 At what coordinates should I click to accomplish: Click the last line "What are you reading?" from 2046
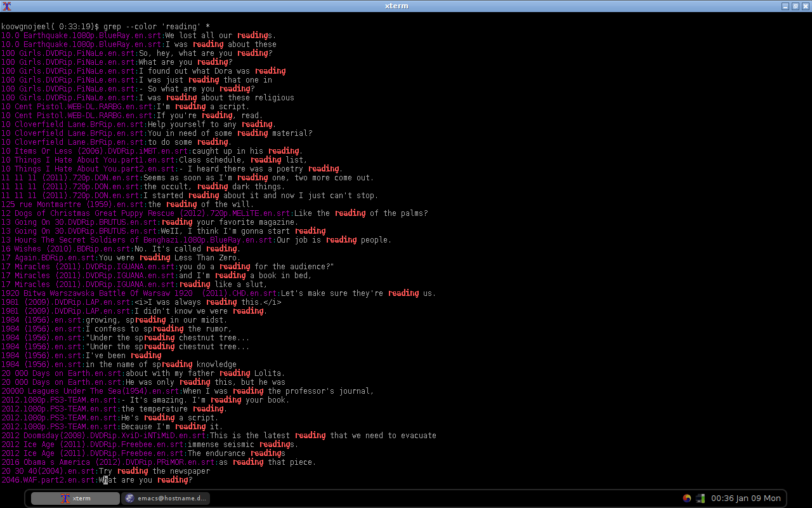point(145,480)
